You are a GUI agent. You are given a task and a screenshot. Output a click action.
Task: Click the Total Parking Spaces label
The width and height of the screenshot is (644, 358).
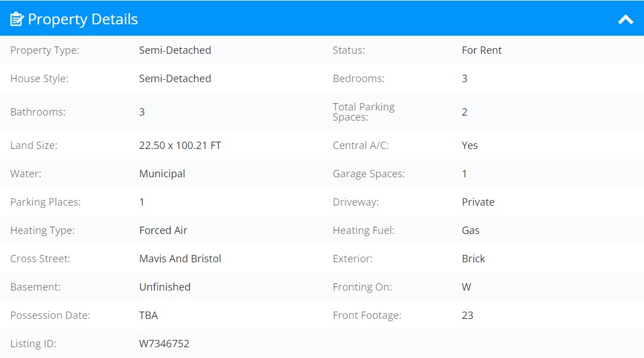tap(363, 112)
